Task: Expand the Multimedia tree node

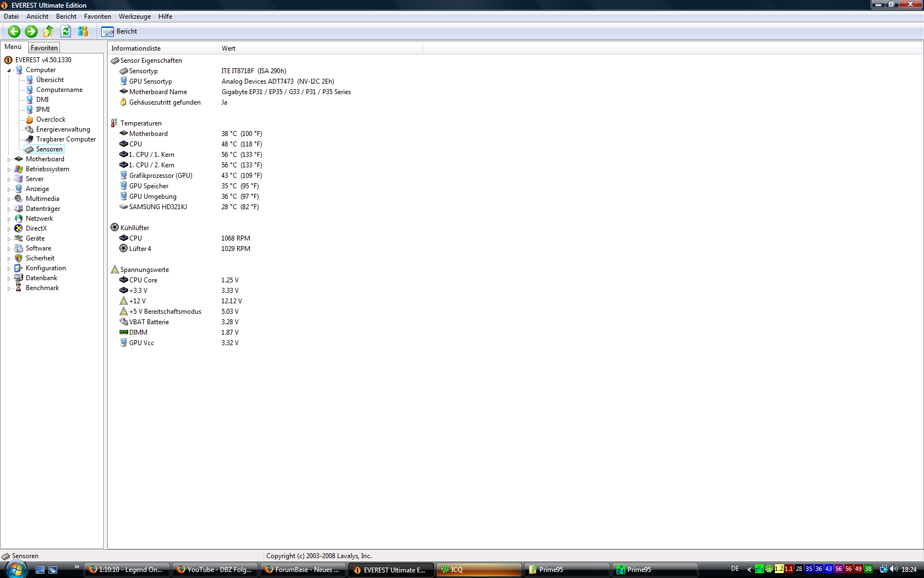Action: (x=9, y=199)
